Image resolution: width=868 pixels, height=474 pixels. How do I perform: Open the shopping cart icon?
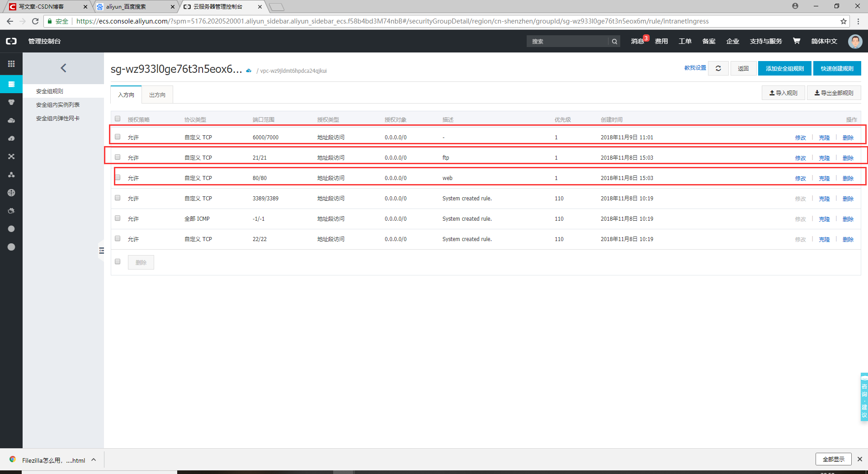point(797,41)
